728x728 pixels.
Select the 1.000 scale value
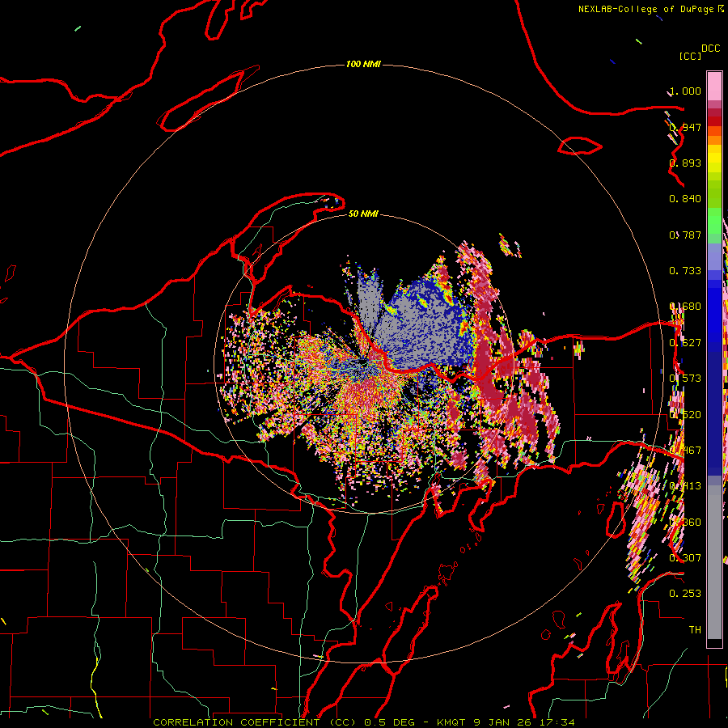pos(685,91)
